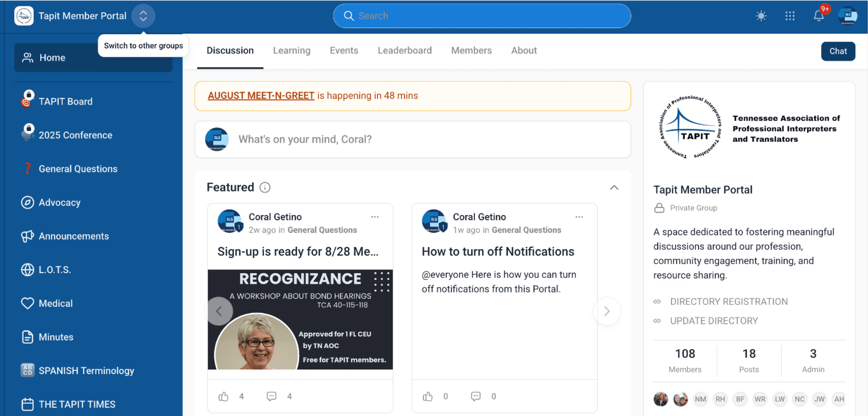Switch to the Learning tab

coord(292,50)
